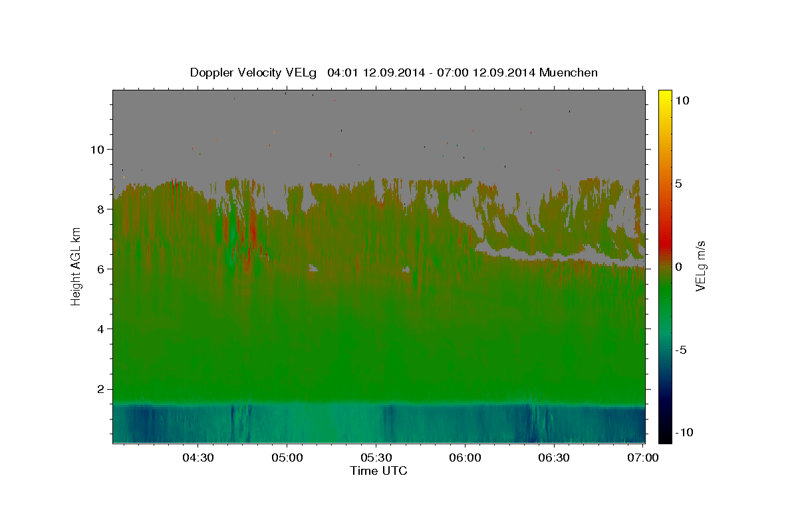Image resolution: width=798 pixels, height=532 pixels.
Task: Click the '06:30' time axis label
Action: click(x=555, y=458)
